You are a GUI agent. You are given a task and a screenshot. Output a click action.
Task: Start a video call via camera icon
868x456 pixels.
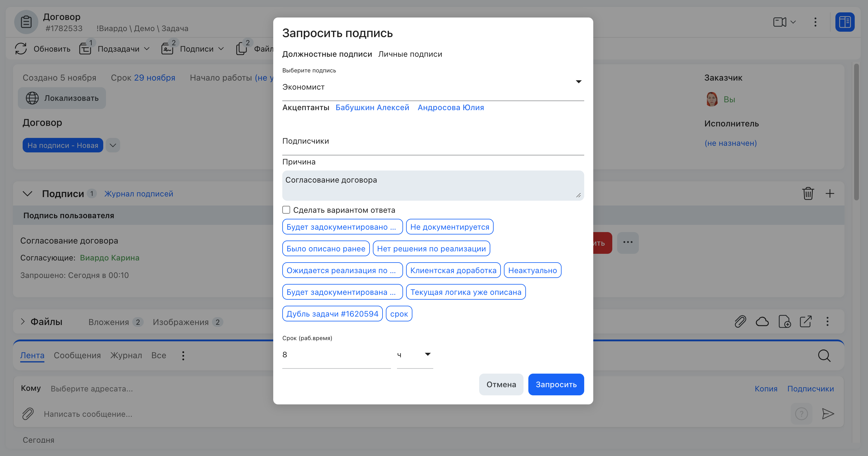pos(779,22)
